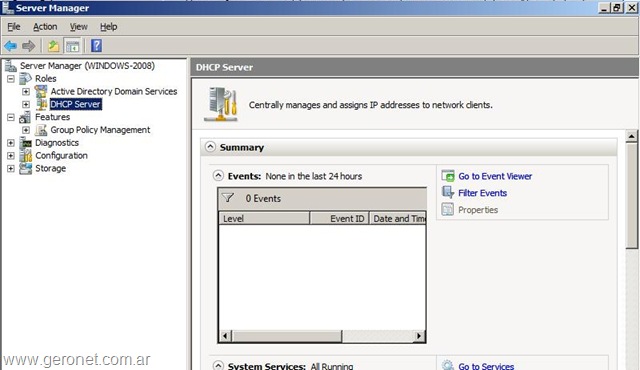Click the Configuration node icon
Image resolution: width=640 pixels, height=370 pixels.
26,155
